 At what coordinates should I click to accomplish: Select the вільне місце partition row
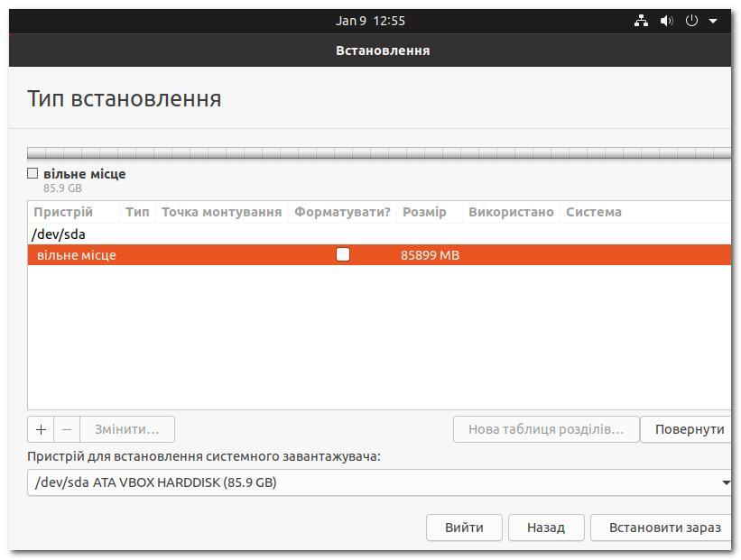pos(181,255)
